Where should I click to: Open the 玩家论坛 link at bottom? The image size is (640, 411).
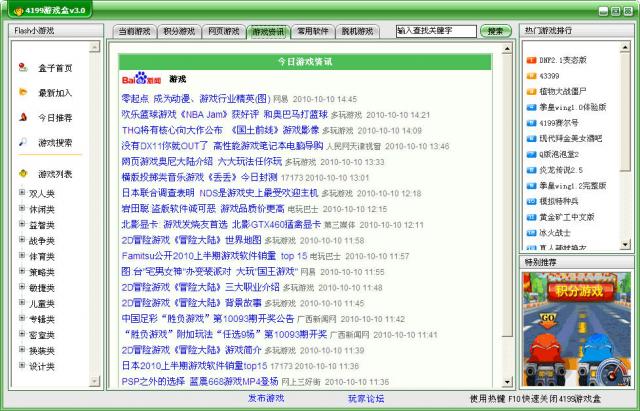click(x=366, y=398)
